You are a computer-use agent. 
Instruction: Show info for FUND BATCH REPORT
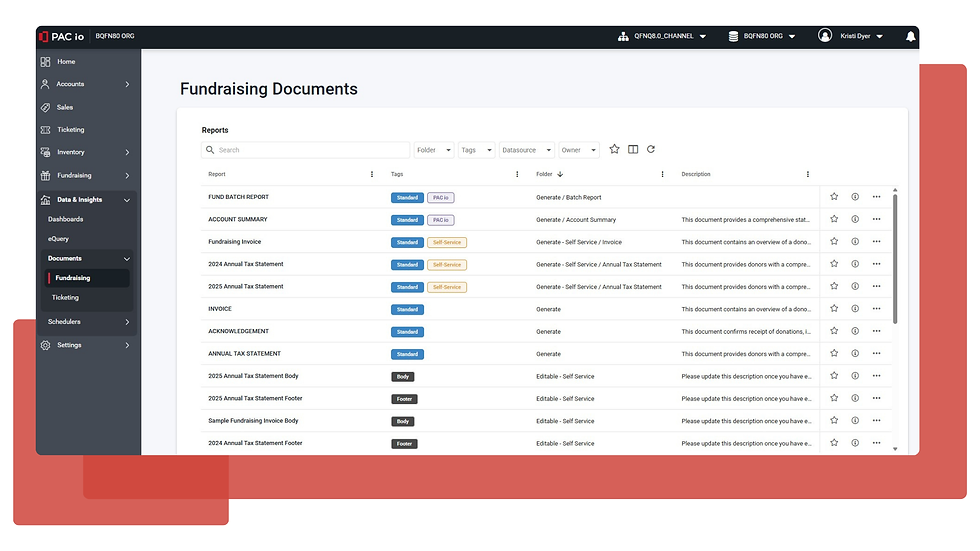[x=855, y=197]
